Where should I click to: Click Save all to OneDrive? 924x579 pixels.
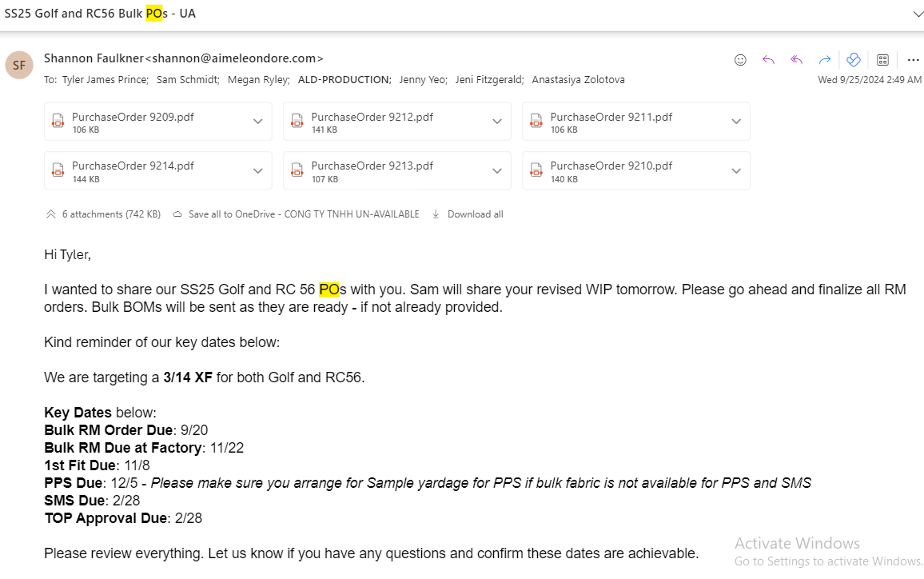point(297,214)
